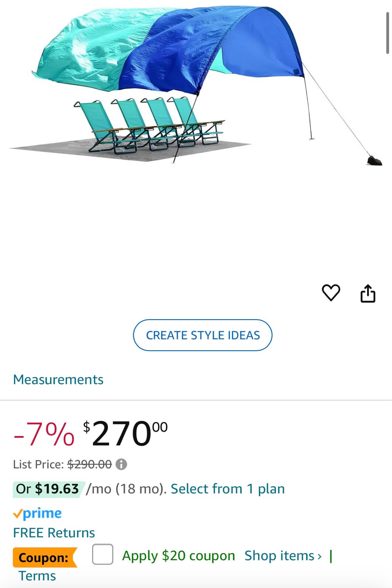Click the crossed-out $290.00 list price
Screen dimensions: 392x588
pos(89,464)
